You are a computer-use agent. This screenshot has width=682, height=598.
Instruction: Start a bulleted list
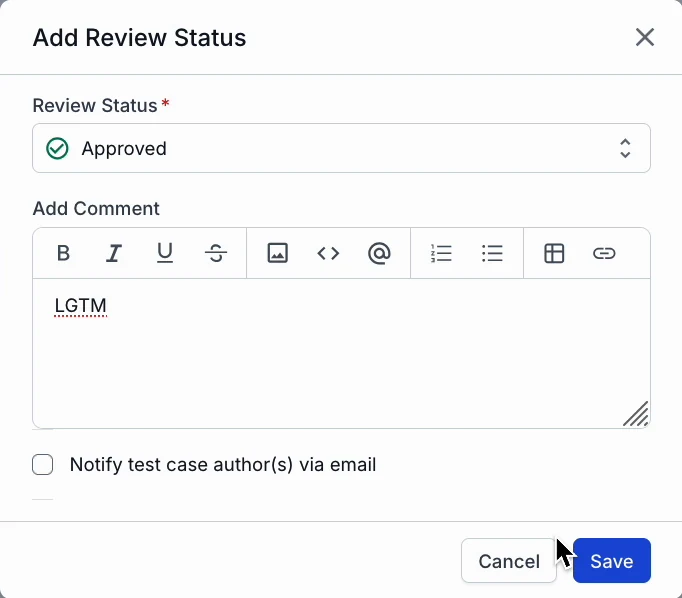[492, 253]
